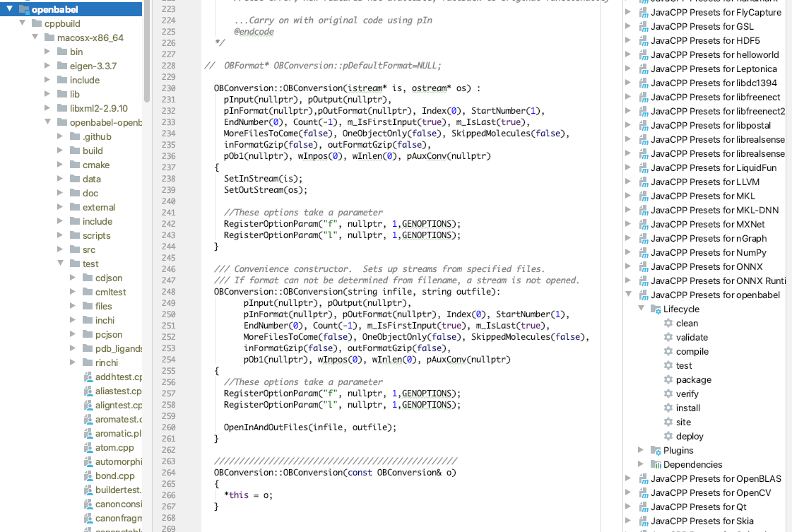This screenshot has height=532, width=792.
Task: Select the pcjson test folder
Action: coord(109,334)
